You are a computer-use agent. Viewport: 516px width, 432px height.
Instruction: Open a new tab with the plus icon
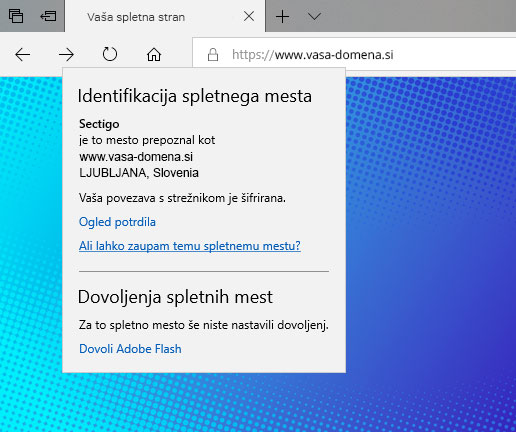tap(282, 16)
